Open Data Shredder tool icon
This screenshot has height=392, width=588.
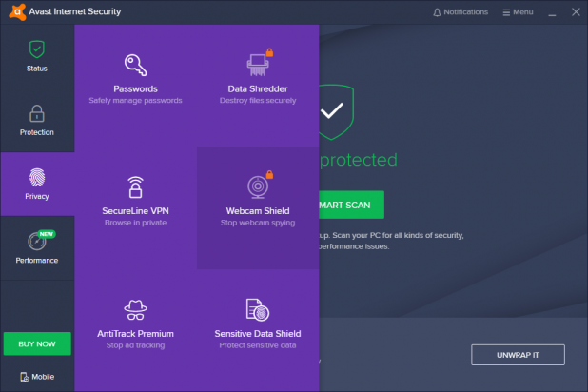[x=257, y=65]
